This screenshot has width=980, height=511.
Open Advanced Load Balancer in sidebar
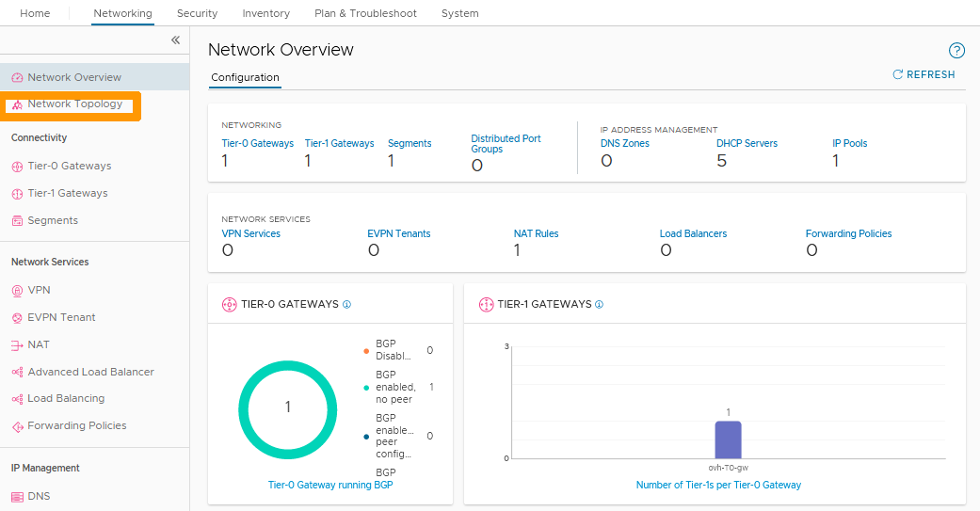point(90,372)
